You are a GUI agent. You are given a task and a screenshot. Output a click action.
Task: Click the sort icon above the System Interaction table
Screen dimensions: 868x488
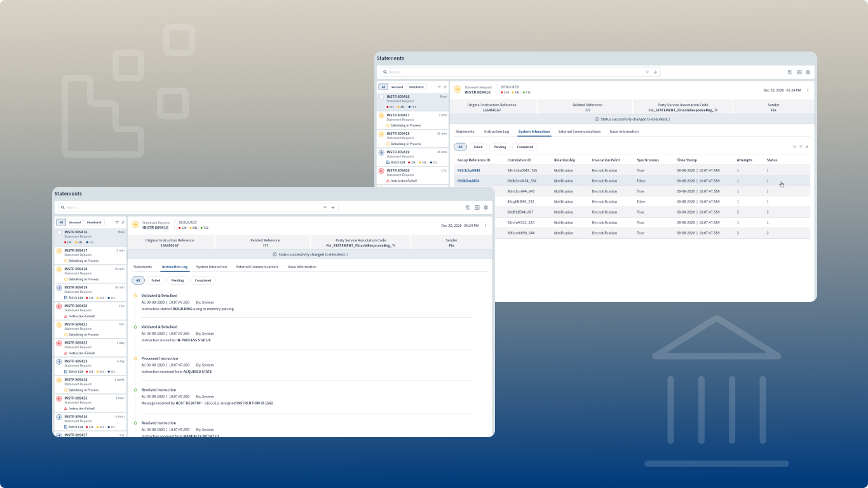coord(807,147)
